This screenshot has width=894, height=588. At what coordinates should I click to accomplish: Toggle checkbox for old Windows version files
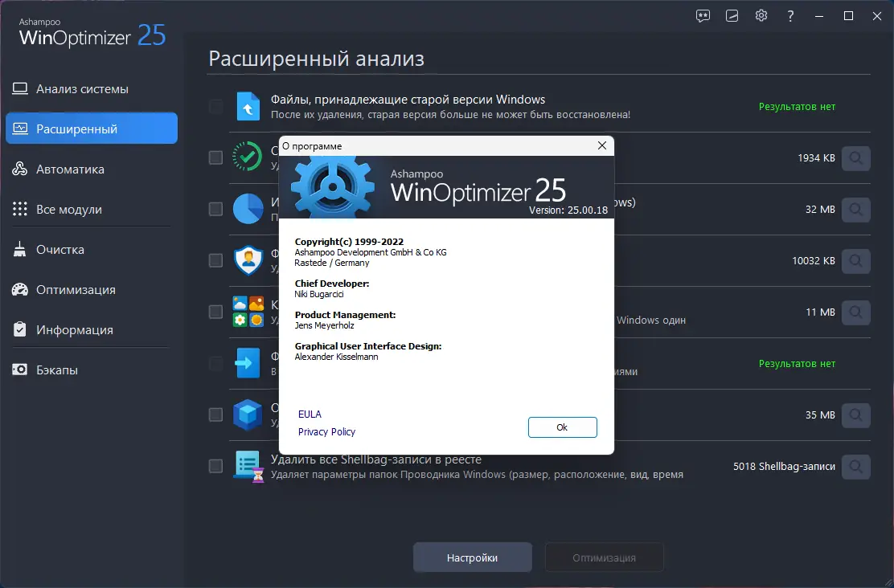215,107
